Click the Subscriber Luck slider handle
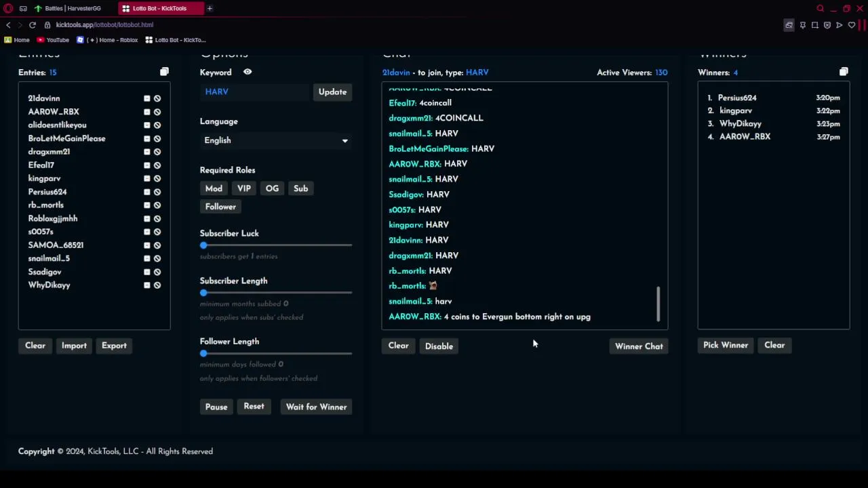 tap(203, 245)
